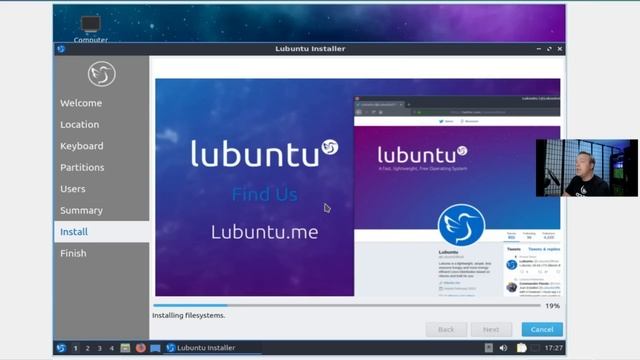Select the Finish step in the sidebar
Image resolution: width=640 pixels, height=360 pixels.
[x=101, y=253]
